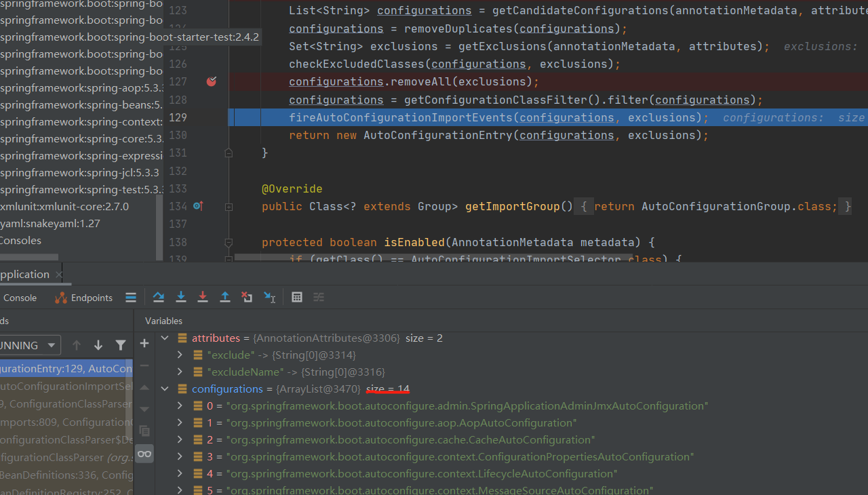The image size is (868, 495).
Task: Expand element 0 SpringApplicationAdminJmxAutoConfiguration
Action: [x=180, y=405]
